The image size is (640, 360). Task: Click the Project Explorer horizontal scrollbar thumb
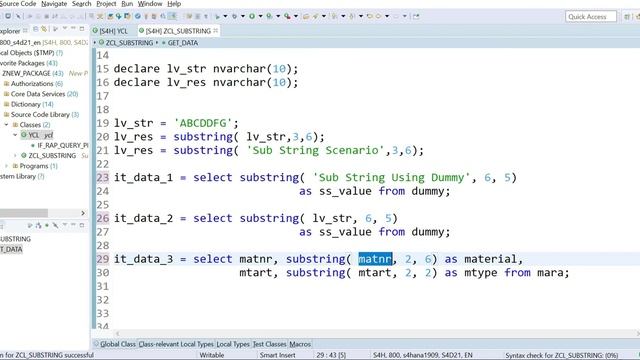24,213
